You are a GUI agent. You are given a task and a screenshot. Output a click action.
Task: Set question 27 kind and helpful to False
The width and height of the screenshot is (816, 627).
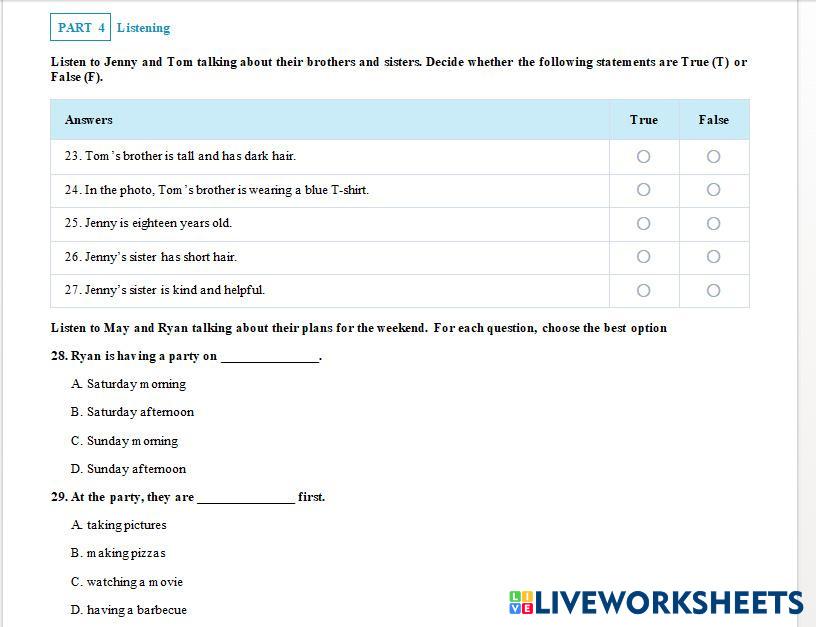(x=713, y=290)
